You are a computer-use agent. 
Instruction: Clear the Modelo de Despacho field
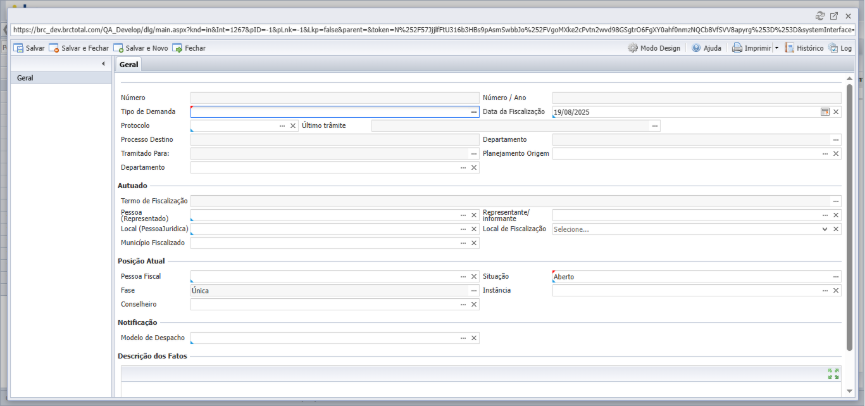point(473,338)
